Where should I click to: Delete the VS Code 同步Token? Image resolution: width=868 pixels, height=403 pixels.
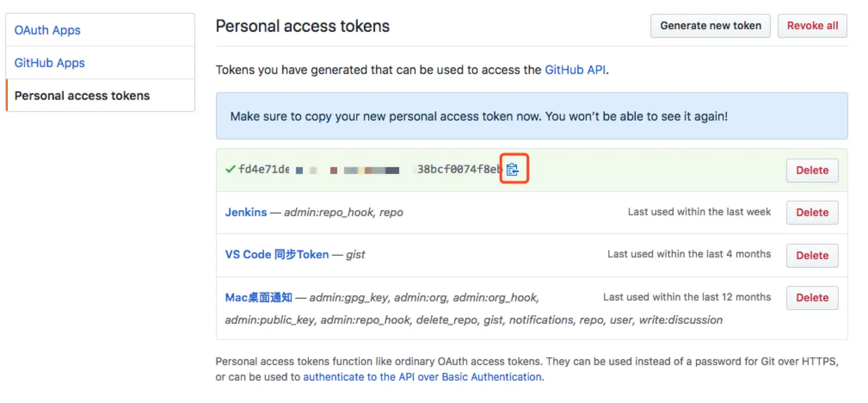pyautogui.click(x=812, y=255)
